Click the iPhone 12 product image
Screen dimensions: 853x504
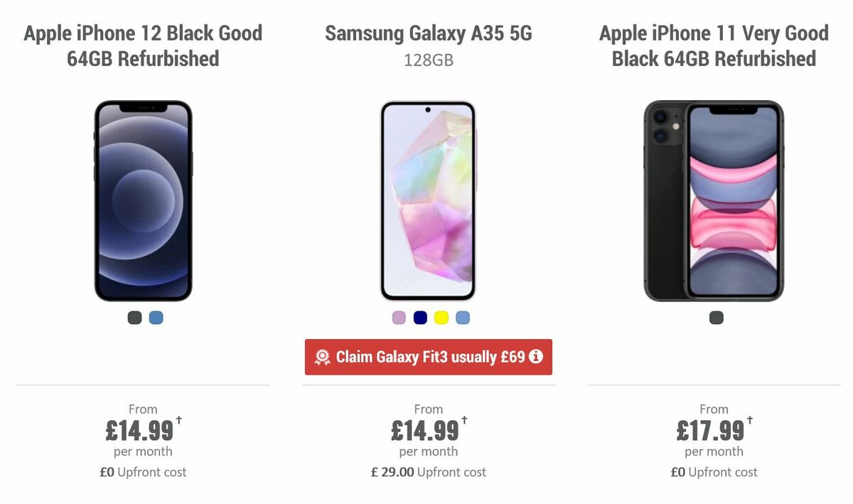143,200
